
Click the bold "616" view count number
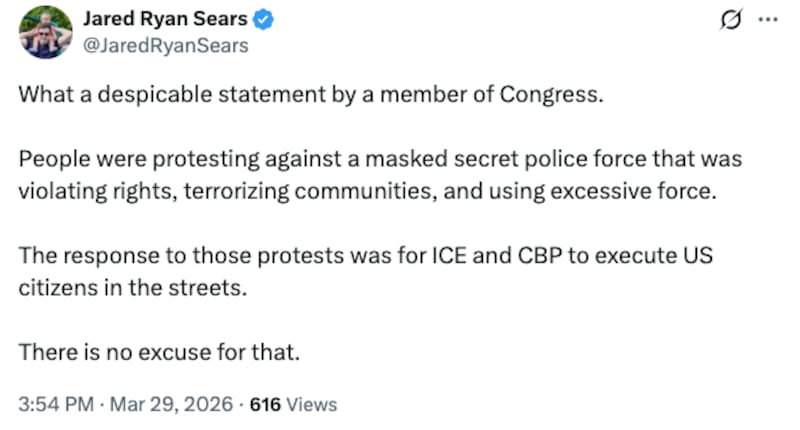click(265, 405)
